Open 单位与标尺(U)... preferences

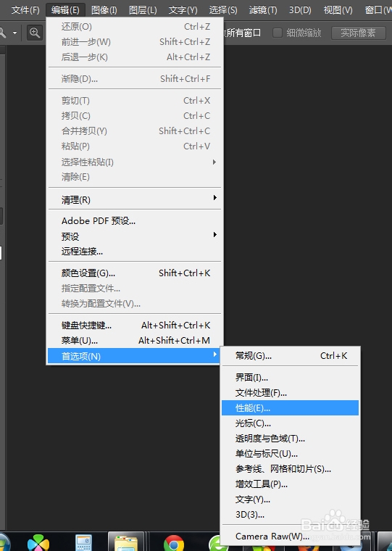pos(290,454)
